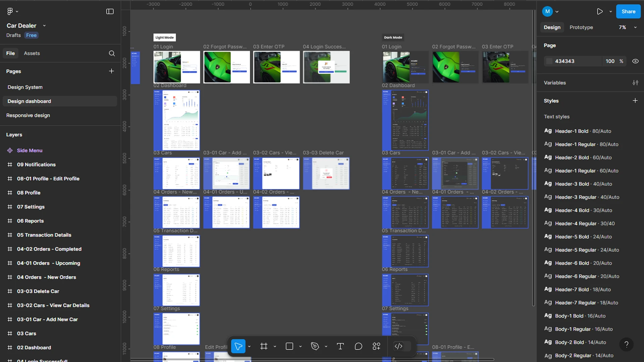Open the Actions components tool
644x362 pixels.
tap(376, 346)
